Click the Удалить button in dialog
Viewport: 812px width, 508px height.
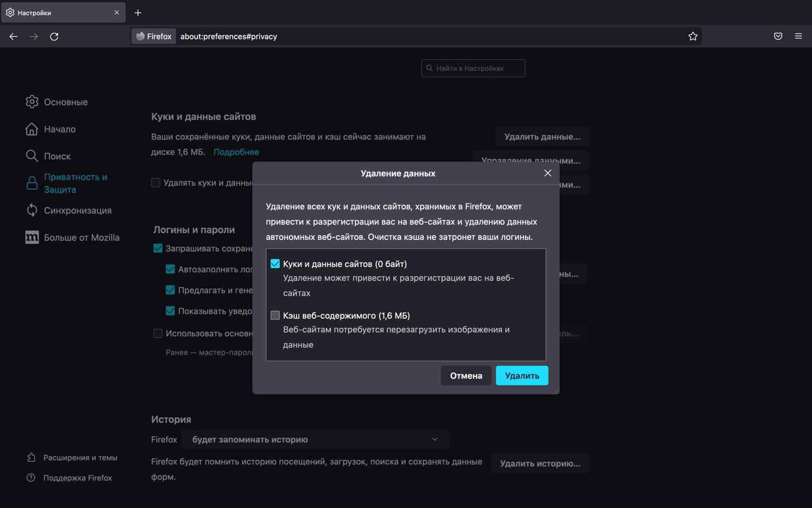coord(522,376)
